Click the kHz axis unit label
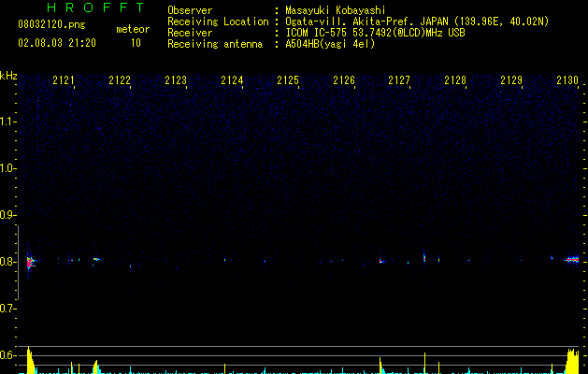 [8, 76]
